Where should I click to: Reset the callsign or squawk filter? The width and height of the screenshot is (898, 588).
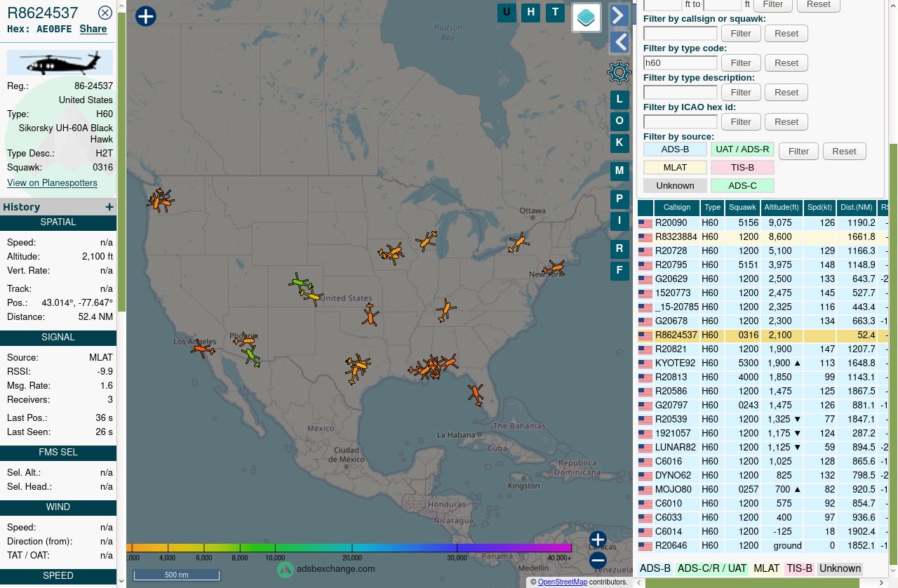coord(786,34)
